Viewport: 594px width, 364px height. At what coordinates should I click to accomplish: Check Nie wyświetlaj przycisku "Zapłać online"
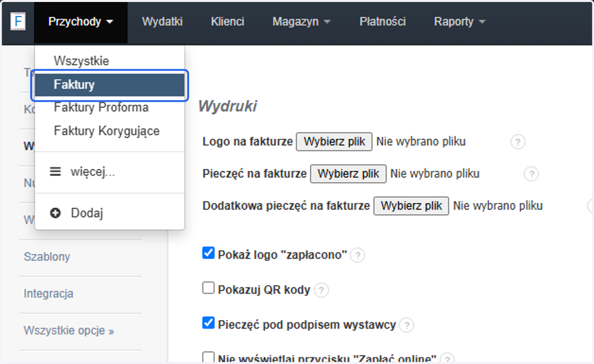coord(208,357)
